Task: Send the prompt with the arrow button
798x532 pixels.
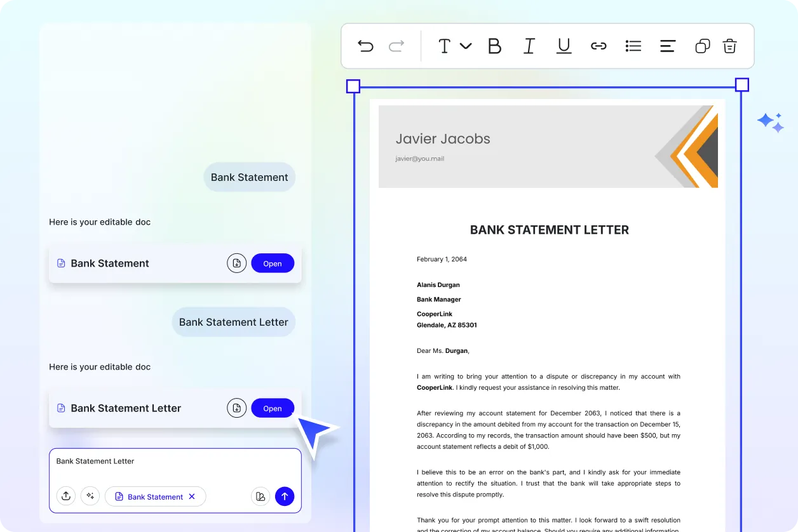Action: point(285,496)
